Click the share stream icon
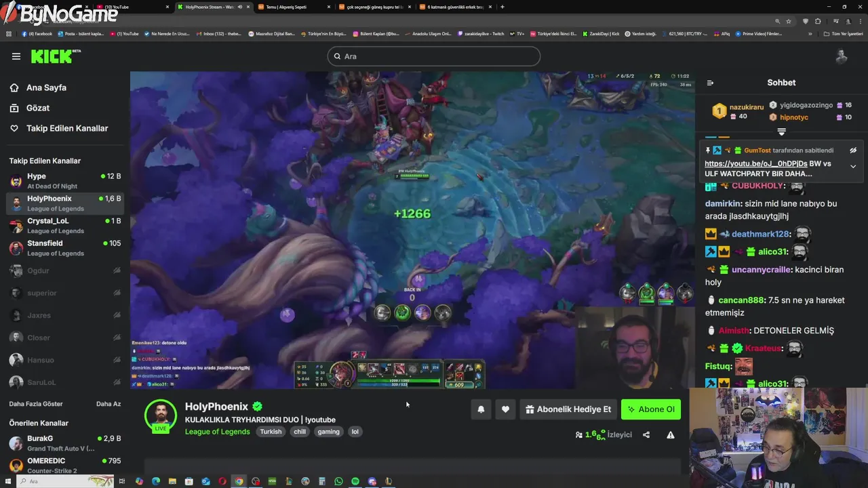Image resolution: width=868 pixels, height=488 pixels. coord(646,435)
